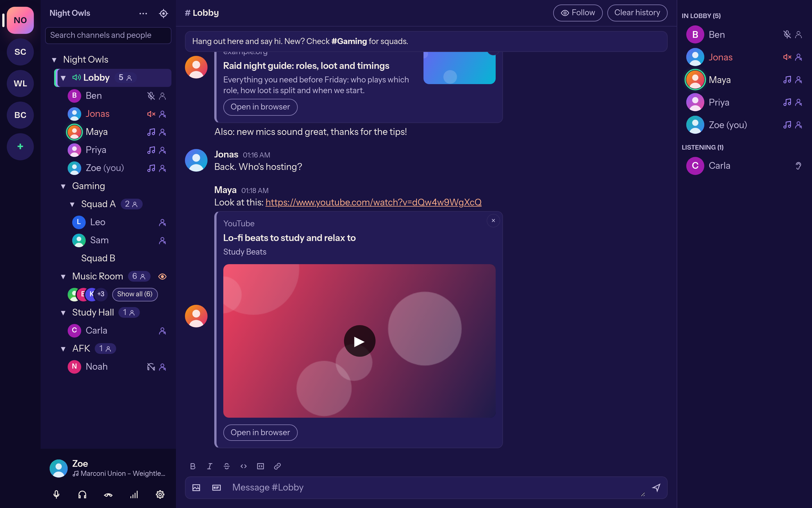Insert a hyperlink in message
The image size is (812, 508).
pyautogui.click(x=277, y=466)
